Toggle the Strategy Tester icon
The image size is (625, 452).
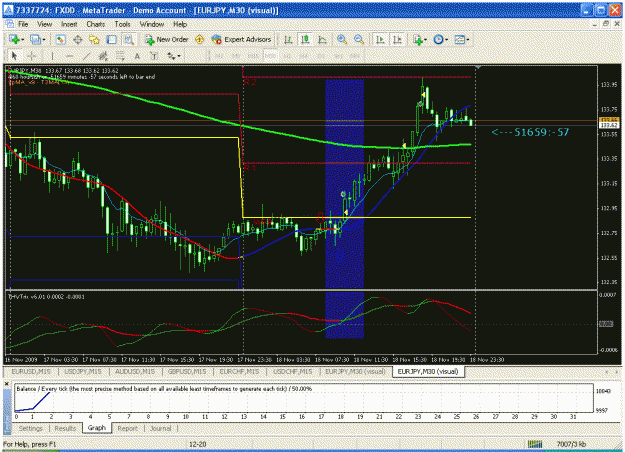128,39
